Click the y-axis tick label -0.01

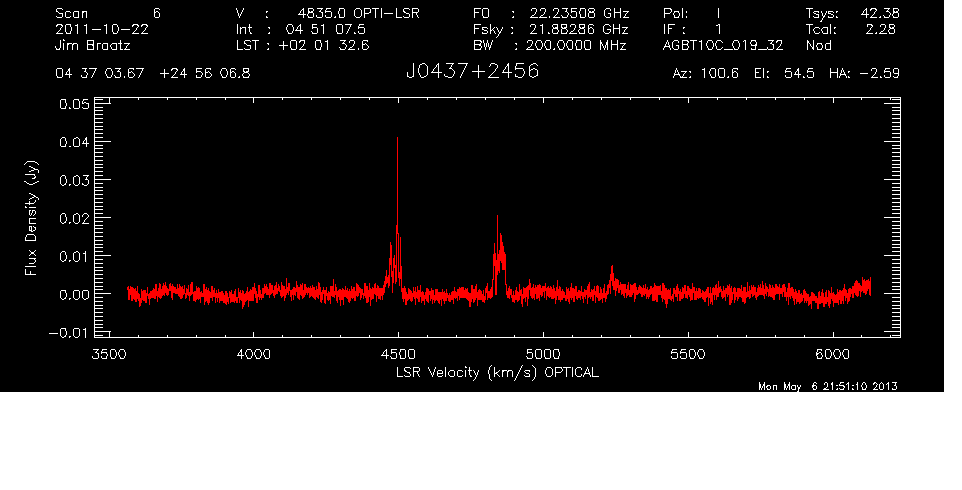coord(69,333)
